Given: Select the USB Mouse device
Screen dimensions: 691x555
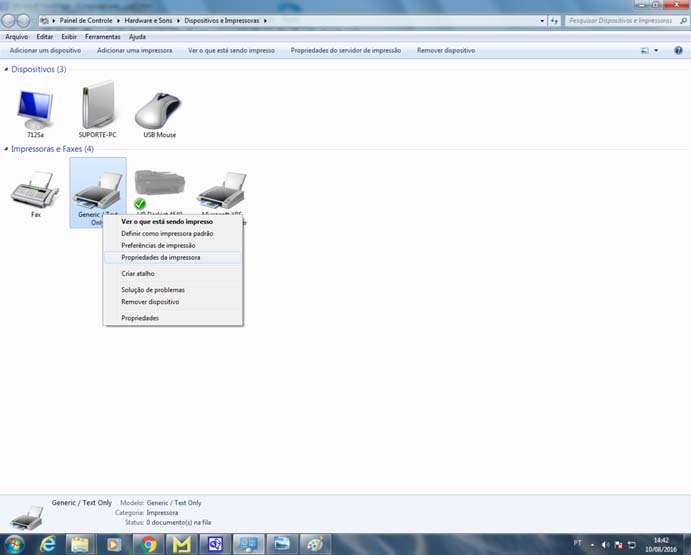Looking at the screenshot, I should pos(159,108).
